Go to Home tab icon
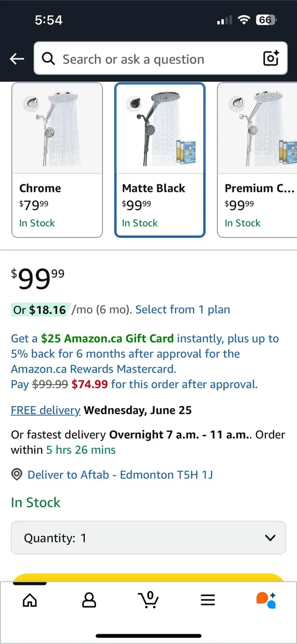The width and height of the screenshot is (297, 644). [x=30, y=600]
